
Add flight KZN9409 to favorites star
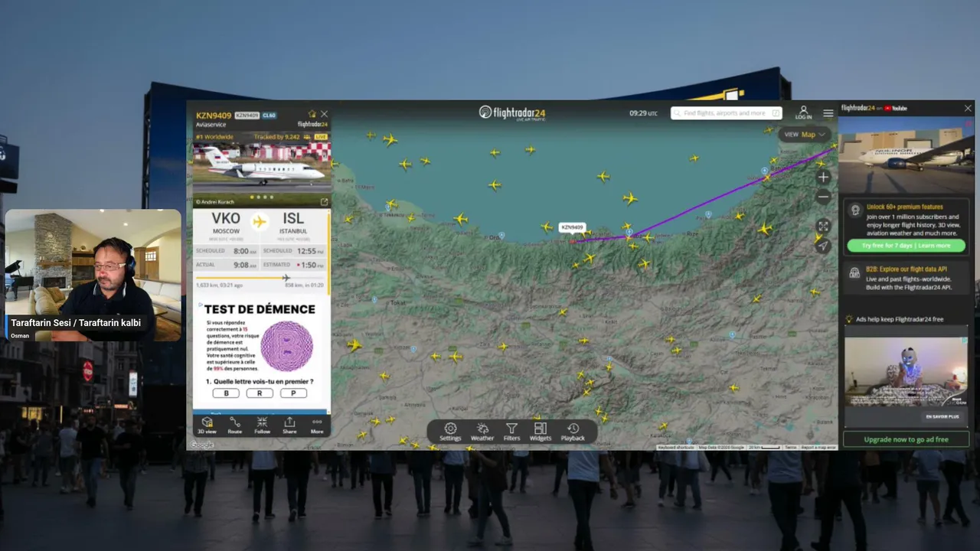coord(312,114)
